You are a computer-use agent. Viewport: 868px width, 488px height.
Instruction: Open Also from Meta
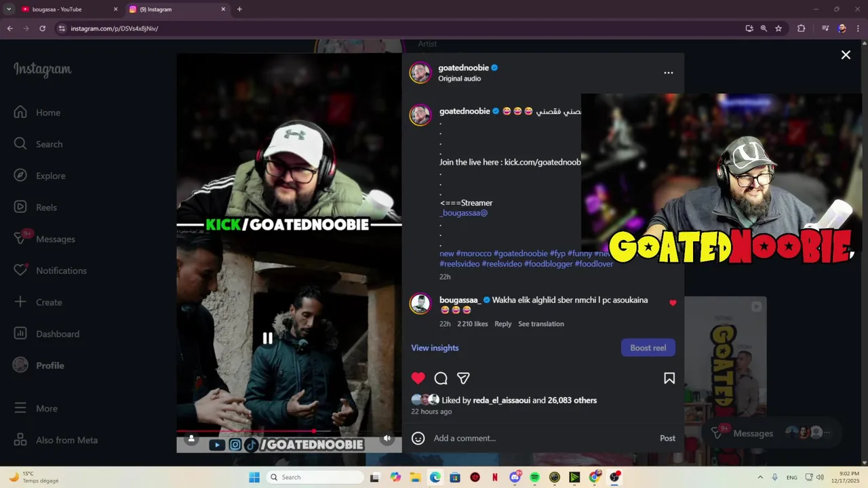(x=56, y=440)
